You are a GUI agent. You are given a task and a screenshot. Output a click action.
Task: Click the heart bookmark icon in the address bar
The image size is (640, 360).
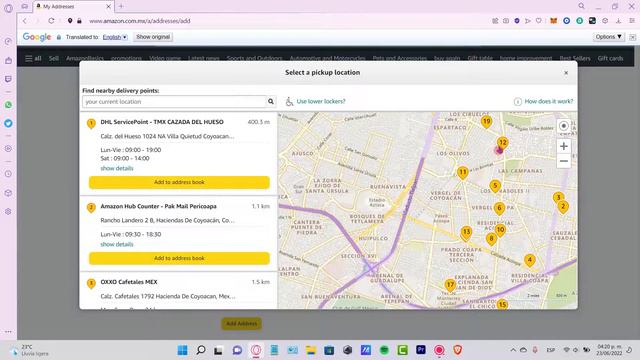(x=539, y=21)
